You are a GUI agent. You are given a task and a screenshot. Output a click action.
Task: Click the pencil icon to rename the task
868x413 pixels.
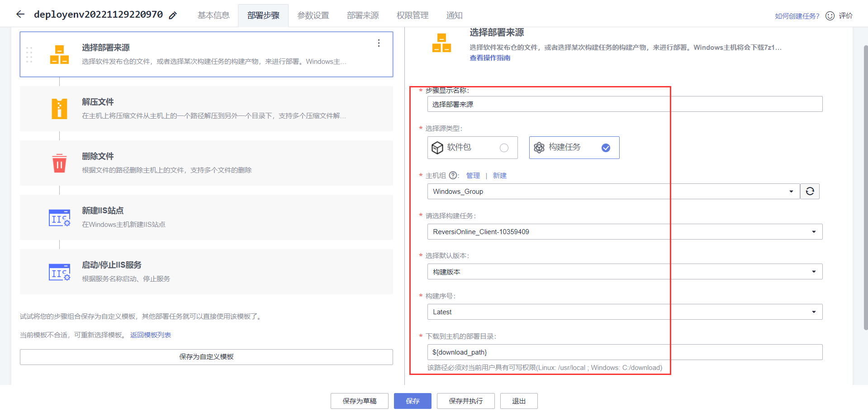coord(172,15)
